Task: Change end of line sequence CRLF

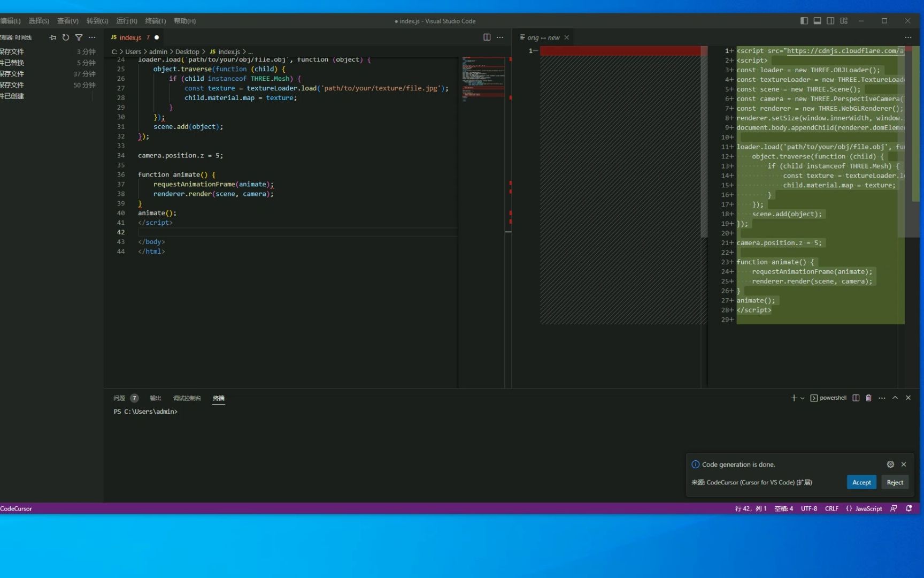Action: click(831, 508)
